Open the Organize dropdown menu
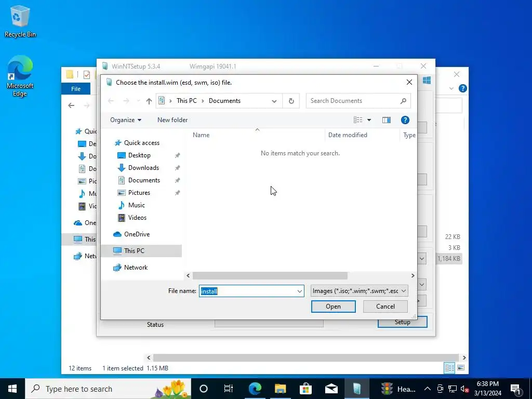This screenshot has height=399, width=532. [126, 120]
